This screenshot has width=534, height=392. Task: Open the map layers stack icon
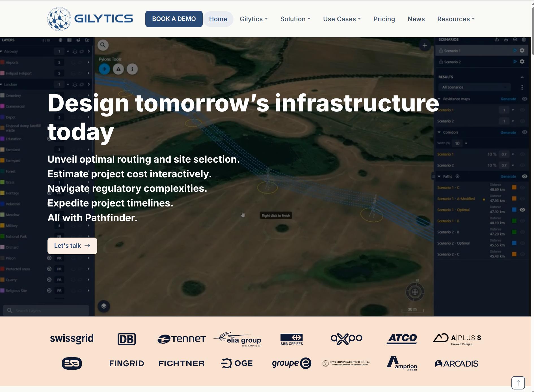click(104, 306)
